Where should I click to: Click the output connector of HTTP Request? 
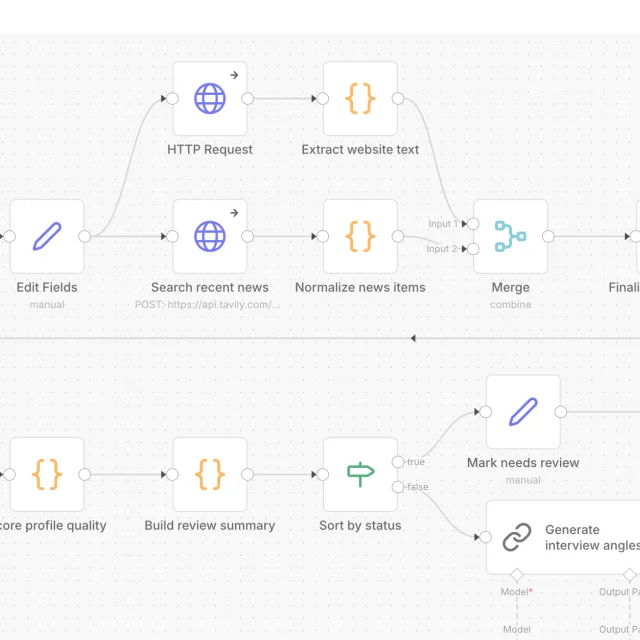(247, 98)
